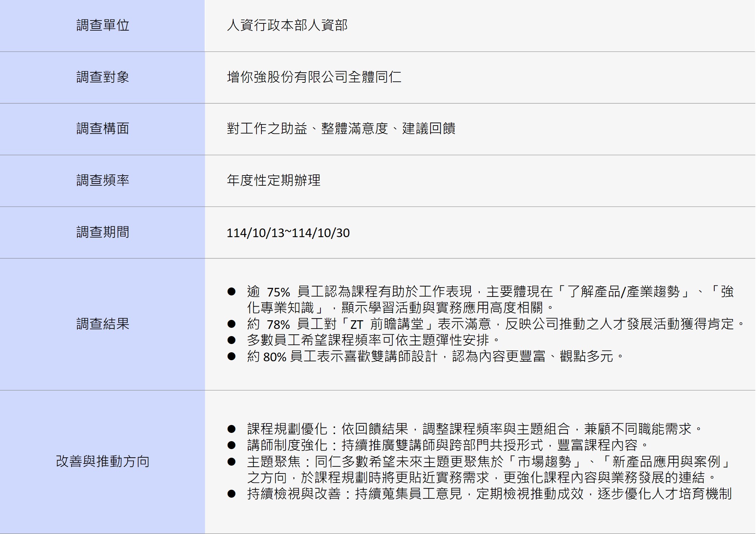The height and width of the screenshot is (534, 756).
Task: Click the 人資行政本部人資部 text
Action: pyautogui.click(x=287, y=26)
